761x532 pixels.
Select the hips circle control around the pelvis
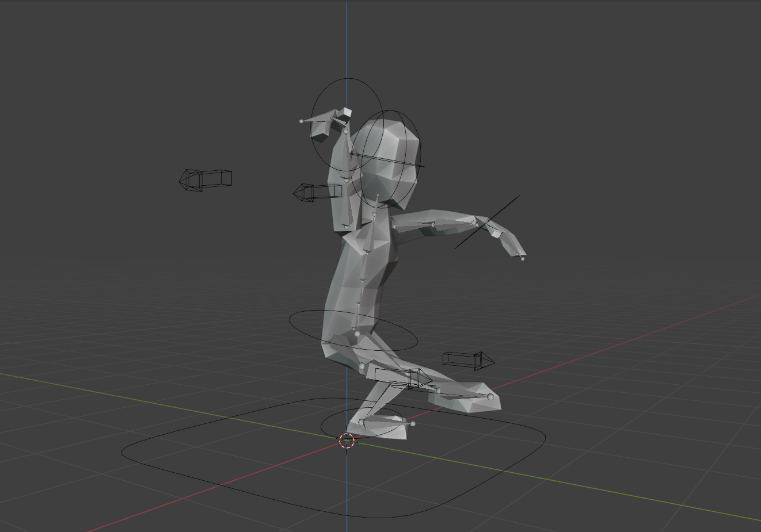353,331
